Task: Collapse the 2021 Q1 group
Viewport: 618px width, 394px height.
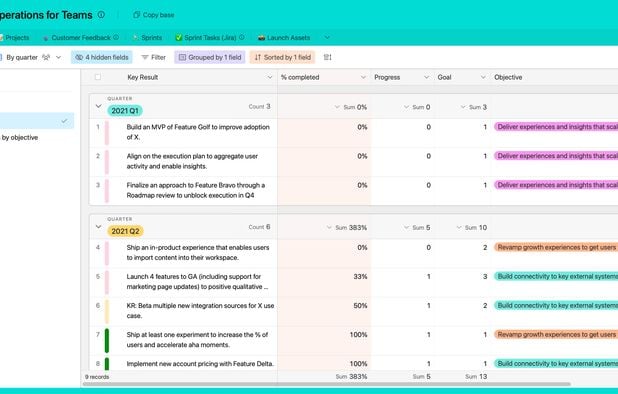Action: [x=99, y=106]
